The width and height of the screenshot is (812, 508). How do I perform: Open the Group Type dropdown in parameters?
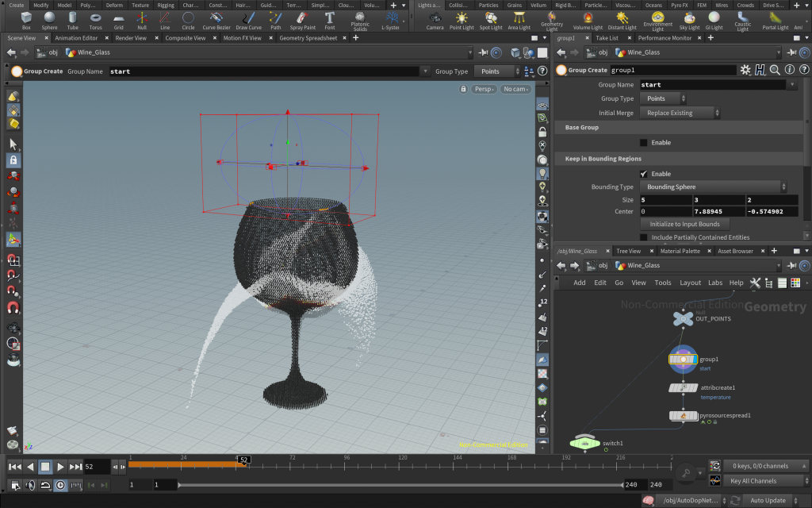tap(664, 98)
